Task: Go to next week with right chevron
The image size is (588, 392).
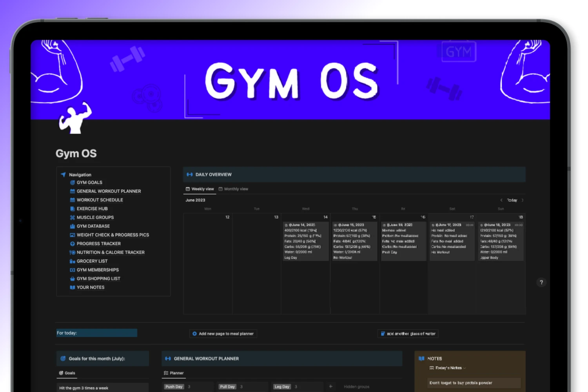Action: click(523, 200)
